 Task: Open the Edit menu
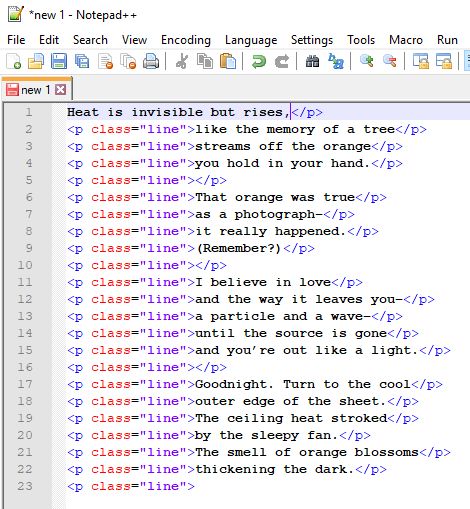49,40
